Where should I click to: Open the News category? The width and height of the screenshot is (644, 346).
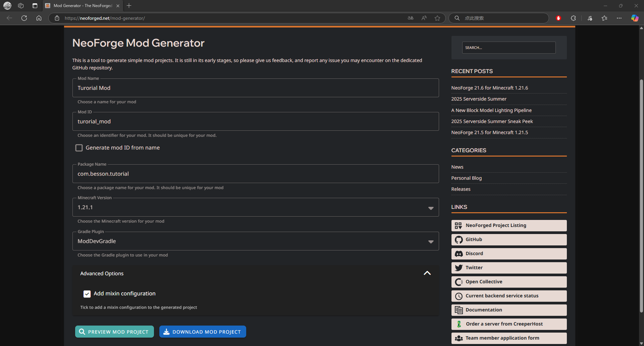pos(457,167)
